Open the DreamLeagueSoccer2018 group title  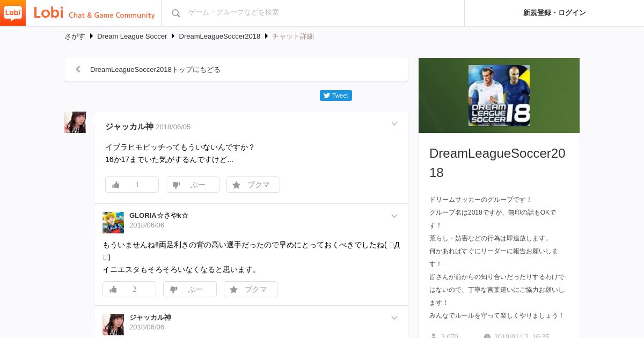click(x=497, y=163)
